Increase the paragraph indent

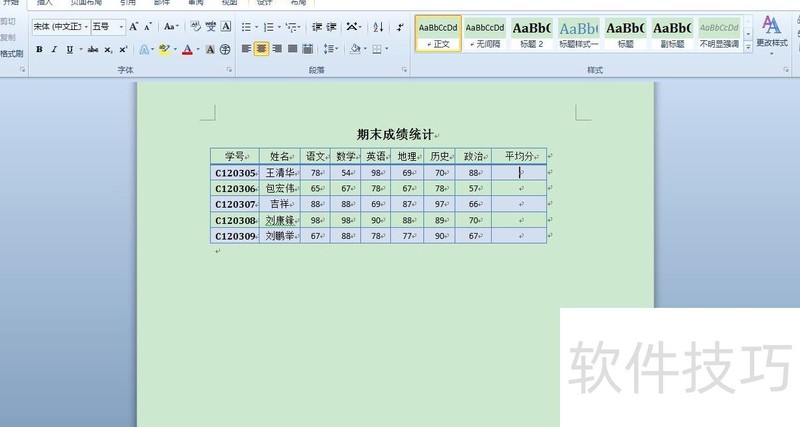pos(332,27)
